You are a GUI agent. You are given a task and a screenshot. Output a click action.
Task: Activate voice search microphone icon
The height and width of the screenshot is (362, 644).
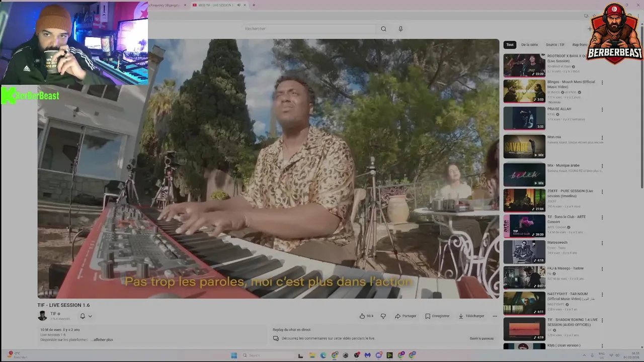400,29
